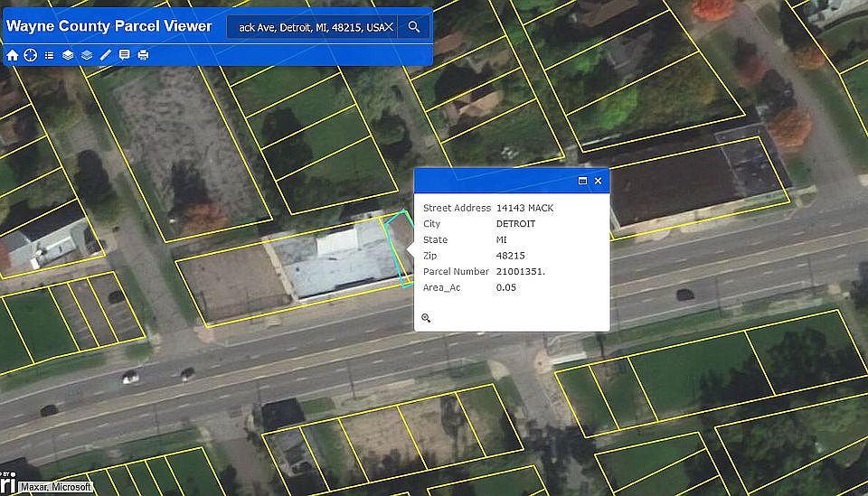The height and width of the screenshot is (496, 868).
Task: Close the parcel info popup
Action: click(598, 181)
